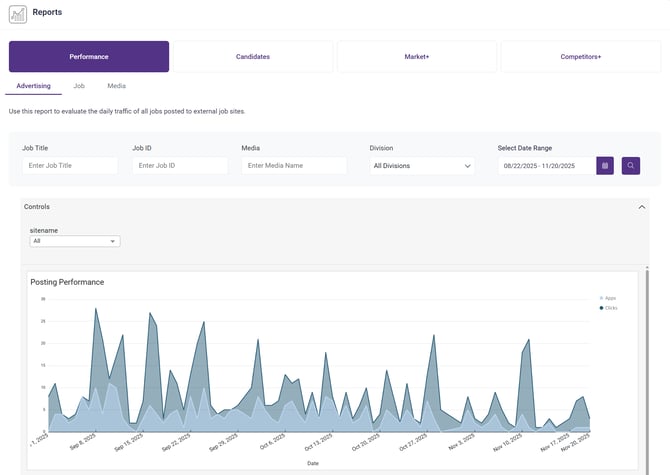Click the purple search magnifier button
The width and height of the screenshot is (670, 475).
631,165
